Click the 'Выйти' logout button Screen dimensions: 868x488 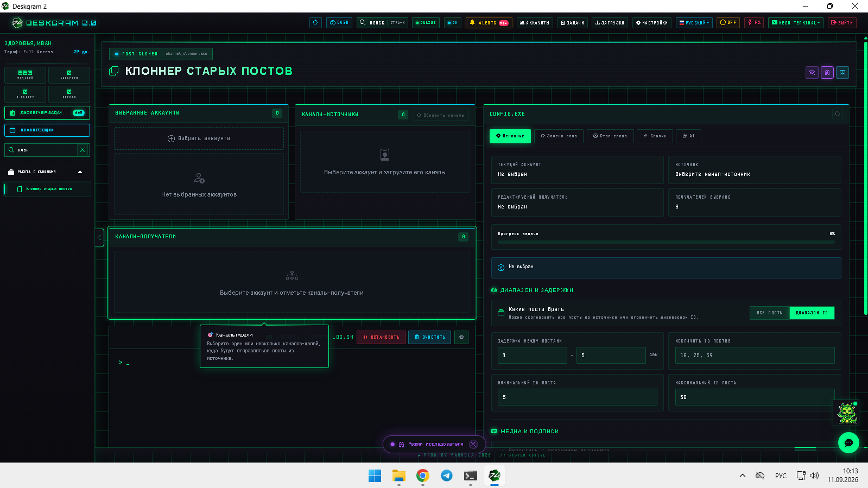[842, 23]
